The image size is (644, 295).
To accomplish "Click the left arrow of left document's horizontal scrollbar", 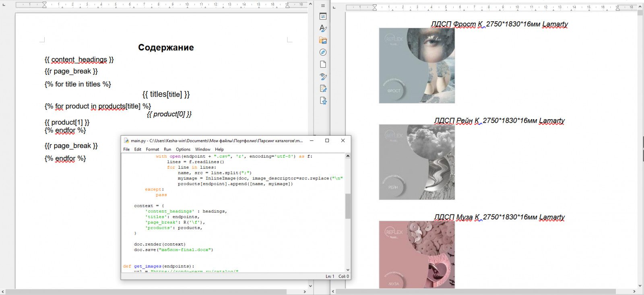I will point(3,291).
